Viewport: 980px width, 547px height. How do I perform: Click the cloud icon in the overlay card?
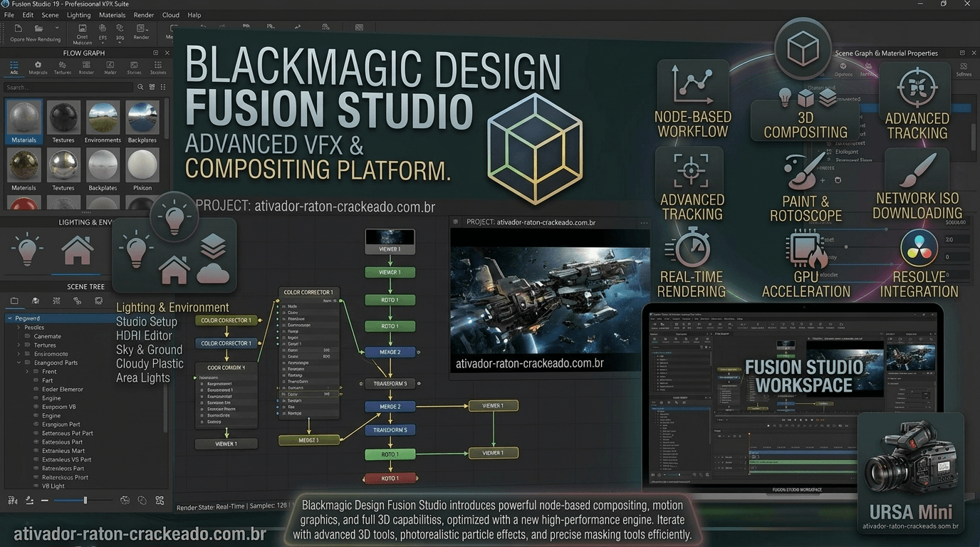click(x=213, y=272)
